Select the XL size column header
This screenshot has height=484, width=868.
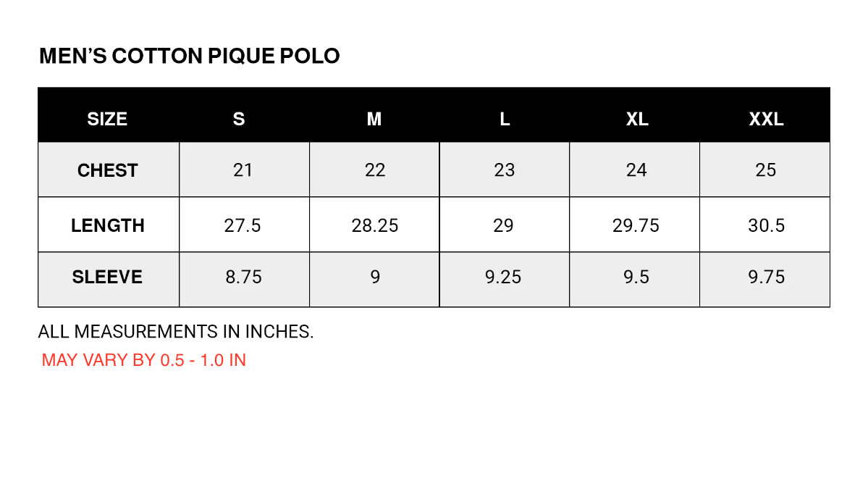(637, 119)
